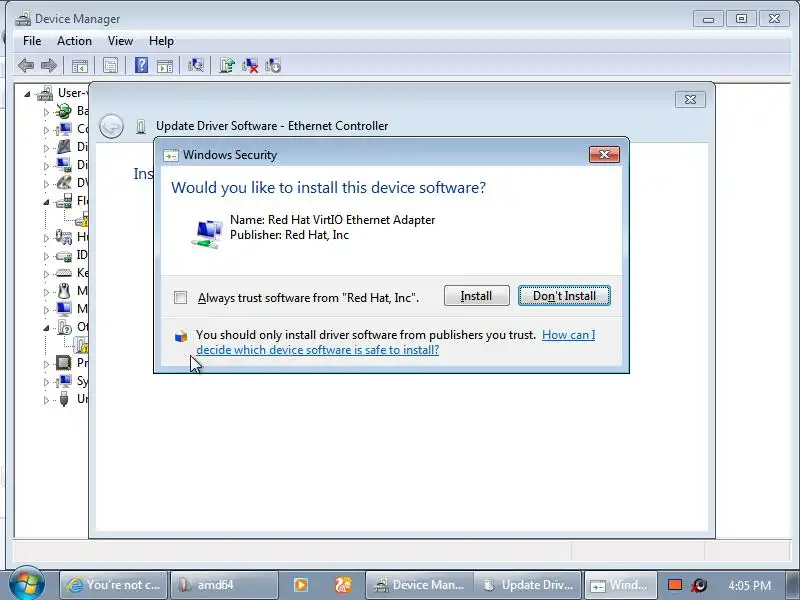Select the System devices category icon
800x600 pixels.
(x=64, y=381)
